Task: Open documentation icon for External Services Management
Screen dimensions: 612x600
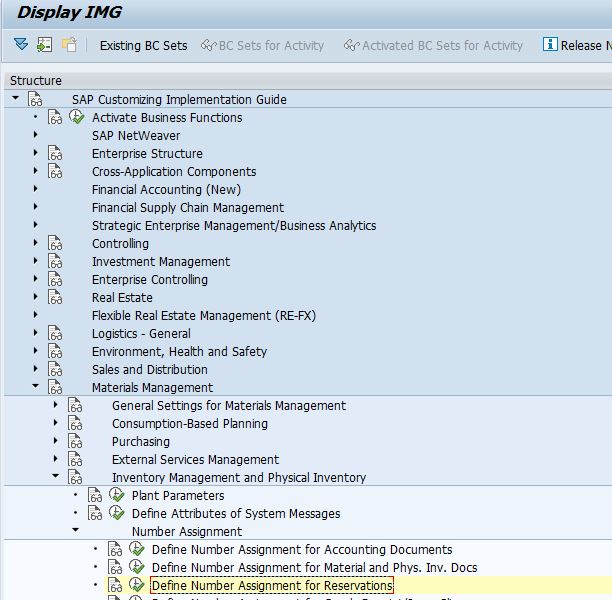Action: pyautogui.click(x=75, y=459)
